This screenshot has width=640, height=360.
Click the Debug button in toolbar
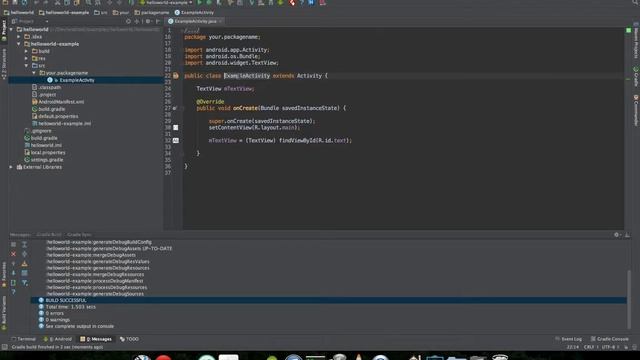(x=209, y=2)
